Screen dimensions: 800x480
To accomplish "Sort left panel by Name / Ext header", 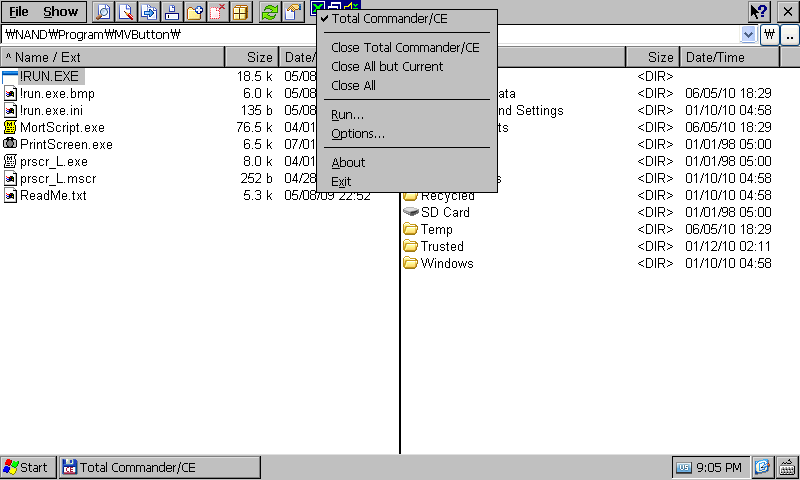I will coord(112,57).
